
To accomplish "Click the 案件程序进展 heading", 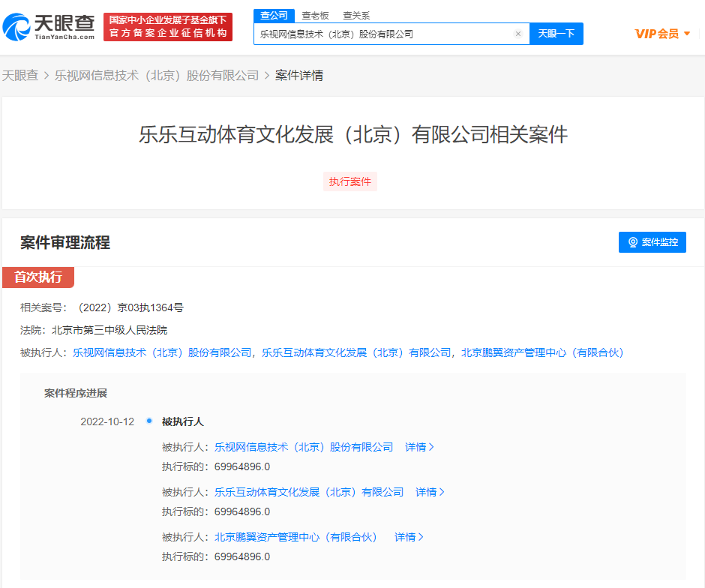I will [76, 393].
